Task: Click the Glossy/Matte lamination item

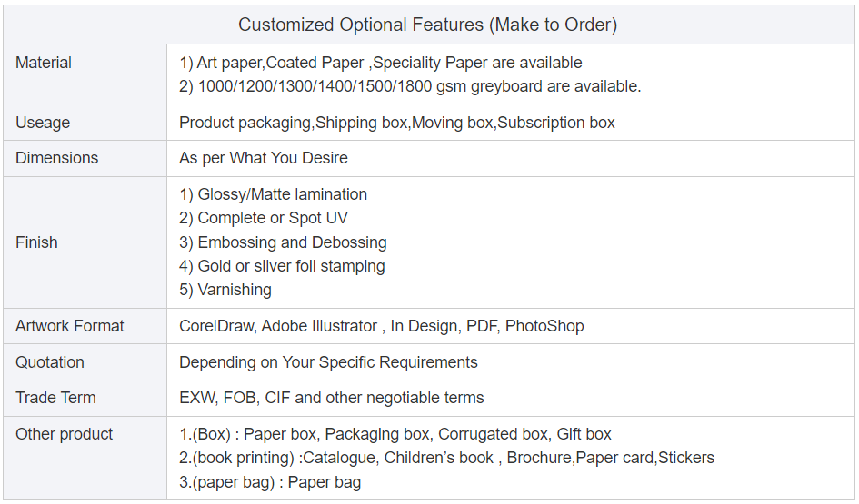Action: pos(273,194)
